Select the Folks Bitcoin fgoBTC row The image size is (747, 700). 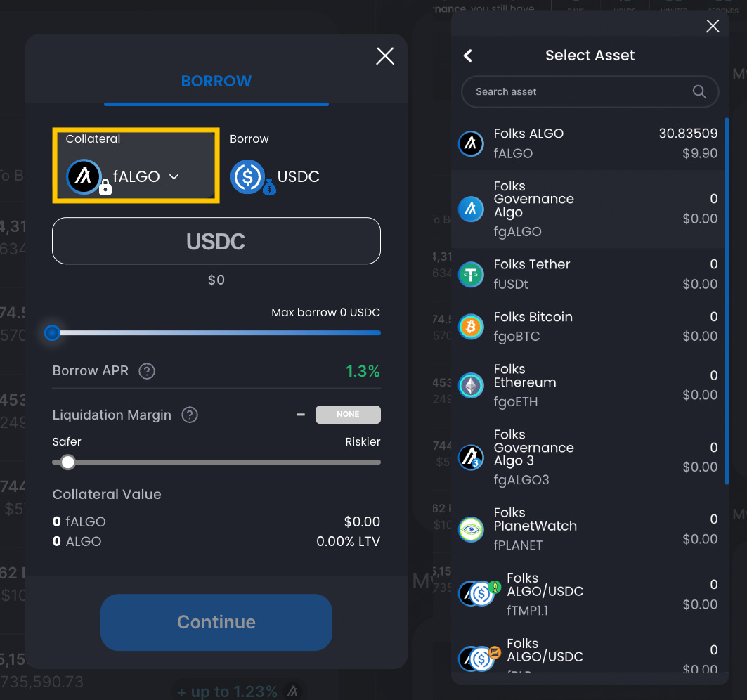point(587,326)
